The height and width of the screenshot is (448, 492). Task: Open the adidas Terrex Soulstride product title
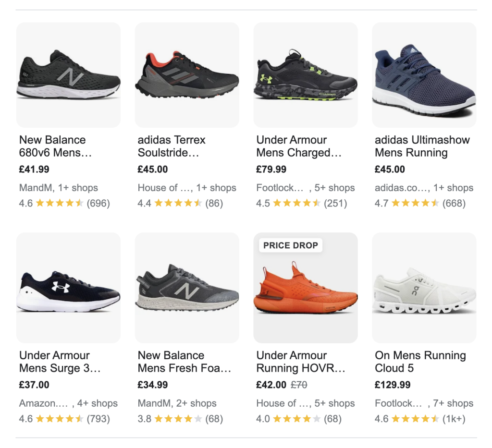172,146
